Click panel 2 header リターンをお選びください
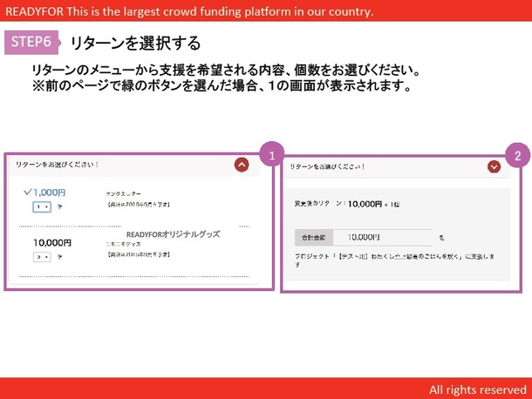This screenshot has width=532, height=399. click(x=327, y=166)
